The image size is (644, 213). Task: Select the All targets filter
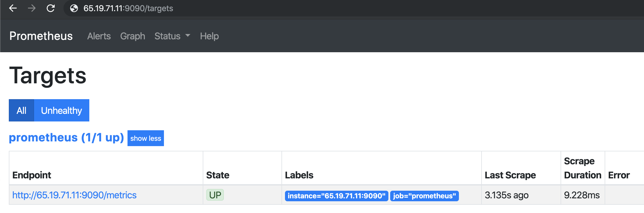pyautogui.click(x=21, y=110)
